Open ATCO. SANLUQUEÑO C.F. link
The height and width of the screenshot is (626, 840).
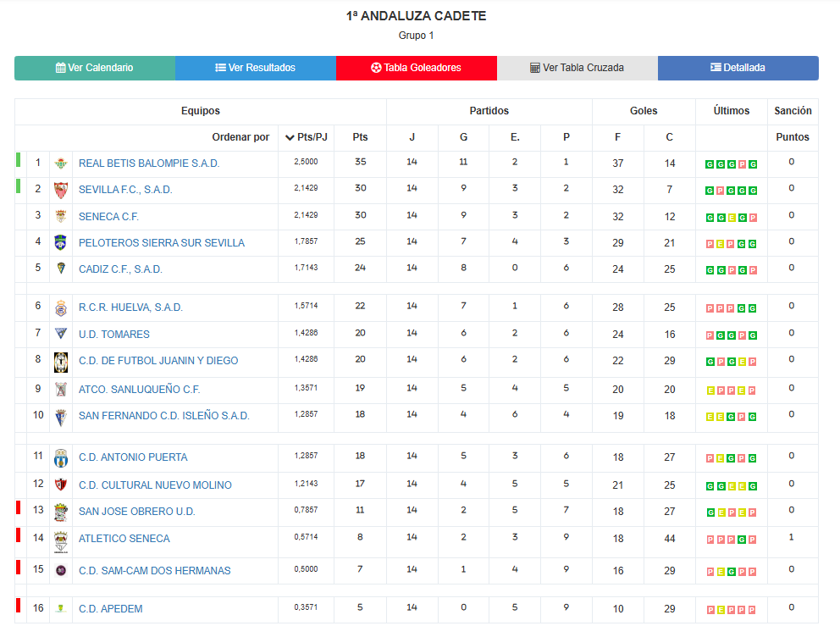coord(139,390)
